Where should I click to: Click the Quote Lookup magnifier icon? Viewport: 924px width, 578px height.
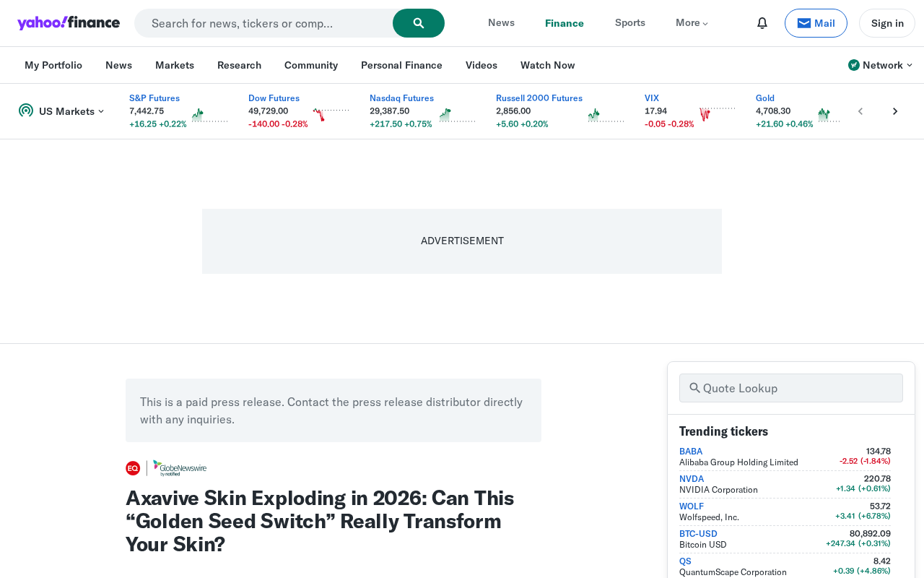[x=694, y=388]
